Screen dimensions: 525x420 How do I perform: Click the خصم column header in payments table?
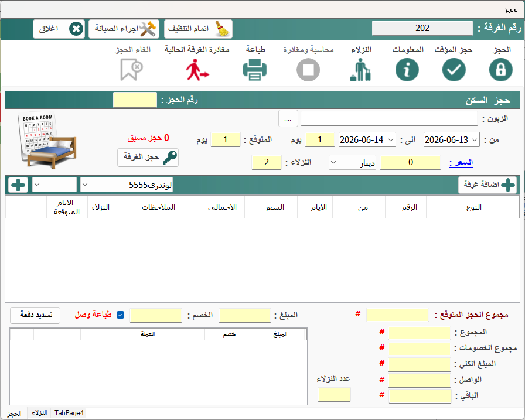(226, 334)
